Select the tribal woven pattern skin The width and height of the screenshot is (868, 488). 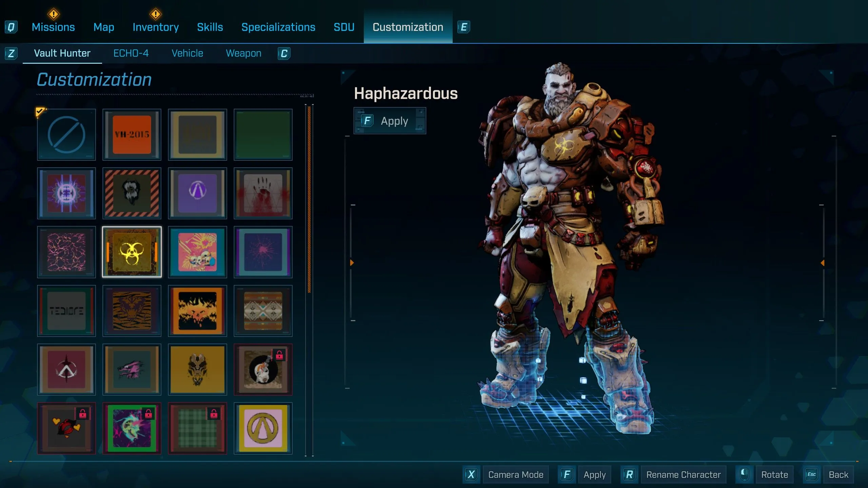click(x=263, y=311)
